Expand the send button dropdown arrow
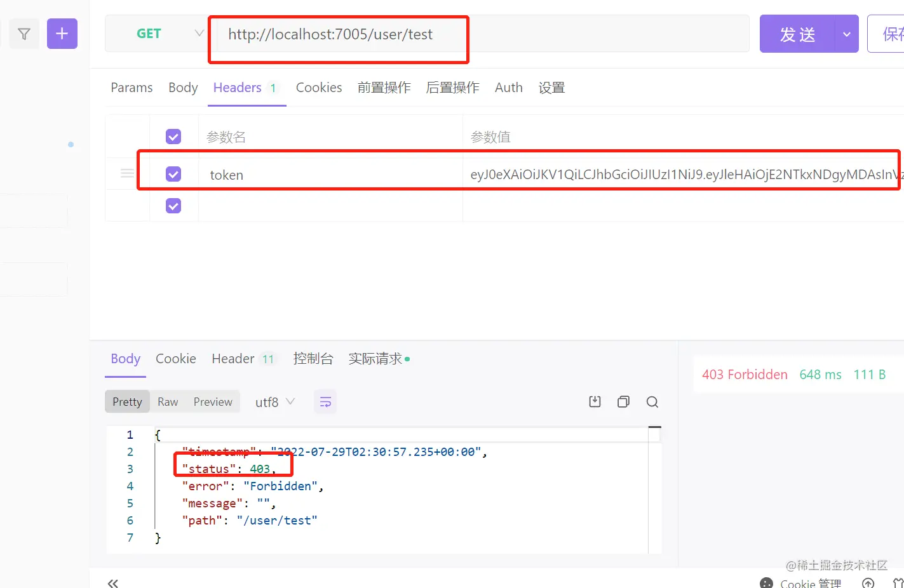This screenshot has width=904, height=588. [x=847, y=34]
